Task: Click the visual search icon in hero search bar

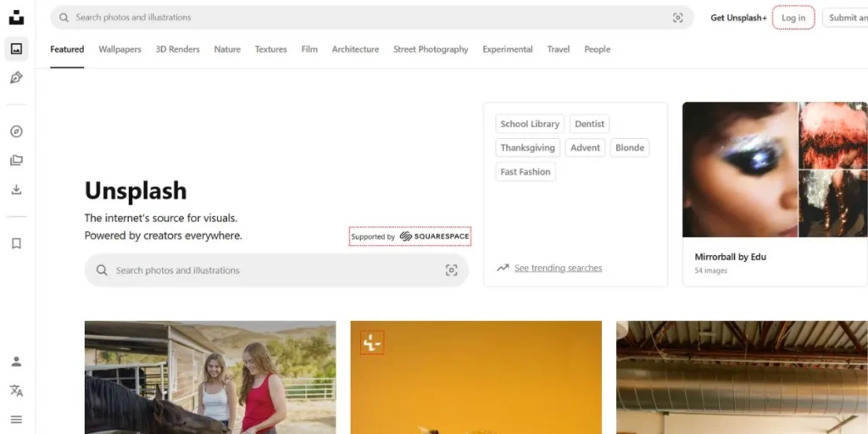Action: point(451,270)
